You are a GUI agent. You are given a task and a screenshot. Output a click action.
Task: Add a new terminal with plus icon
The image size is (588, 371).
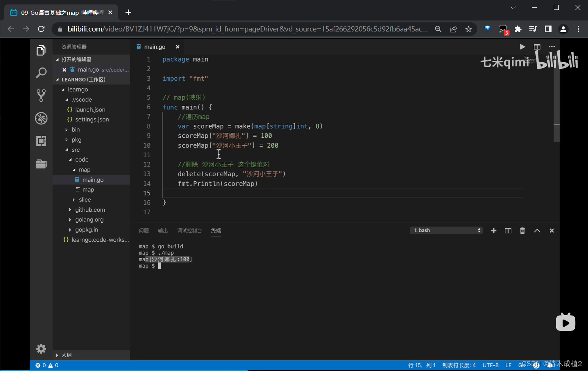(x=494, y=231)
